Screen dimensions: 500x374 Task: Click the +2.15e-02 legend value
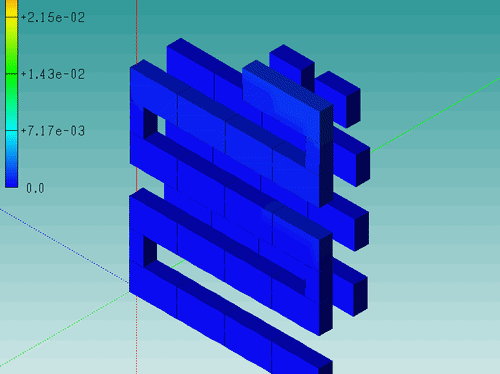pos(53,17)
